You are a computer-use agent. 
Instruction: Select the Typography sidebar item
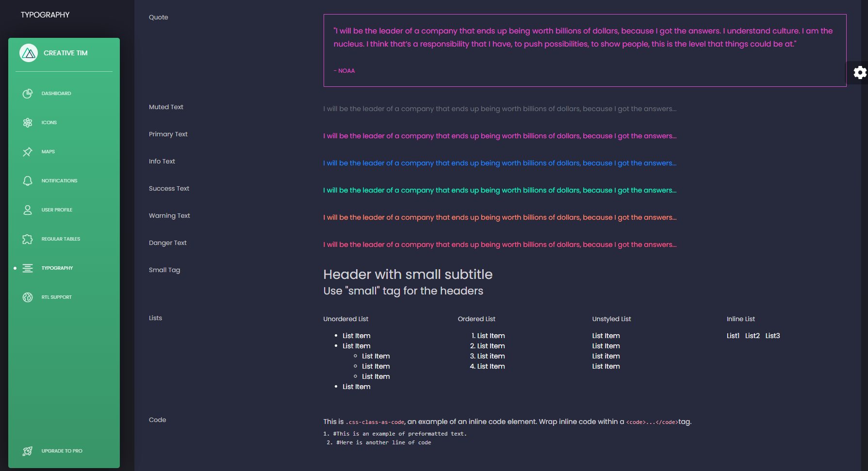click(57, 268)
